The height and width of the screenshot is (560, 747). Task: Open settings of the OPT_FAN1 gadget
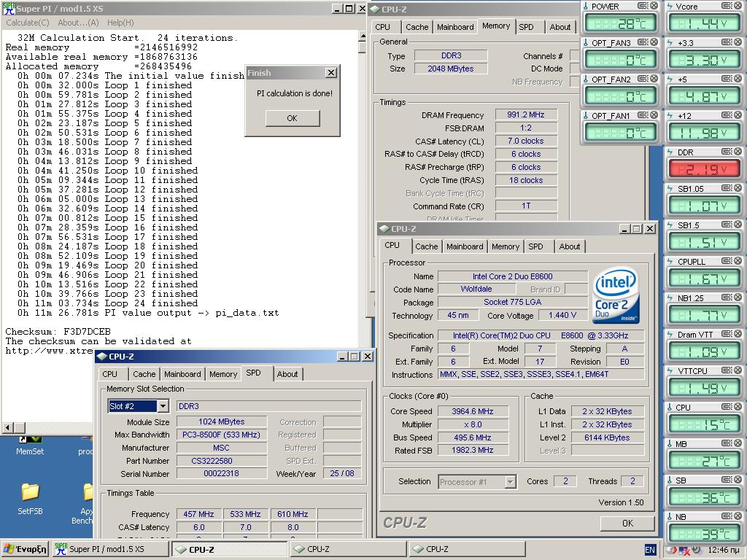pos(643,115)
